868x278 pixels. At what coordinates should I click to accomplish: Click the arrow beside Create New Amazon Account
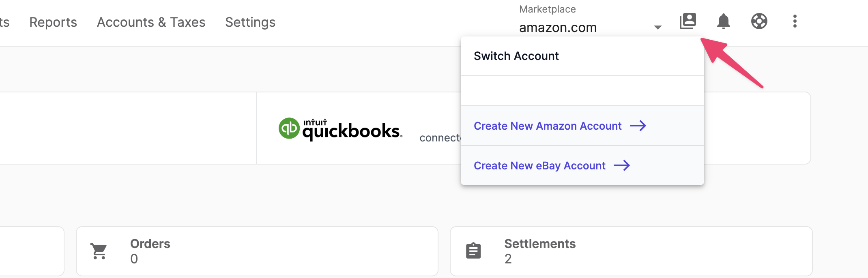[x=638, y=126]
